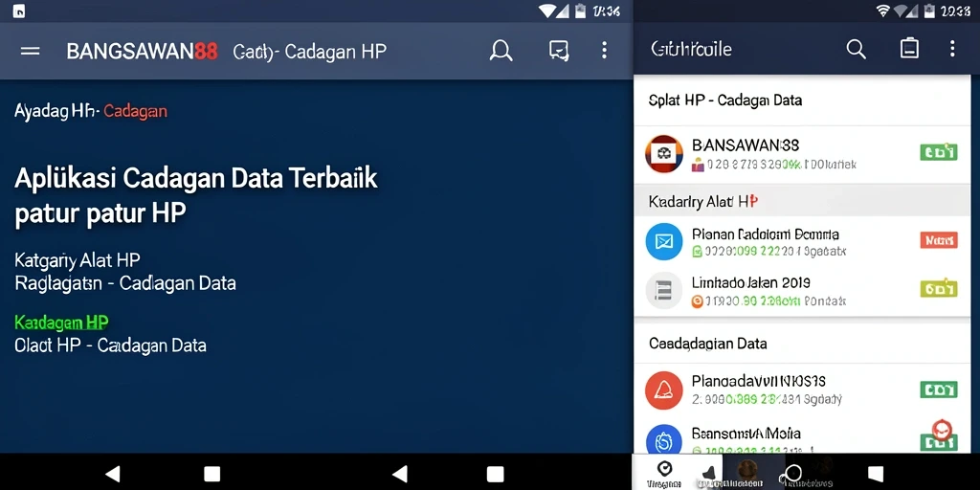Click the red Cadagan breadcrumb link
980x490 pixels.
point(135,112)
